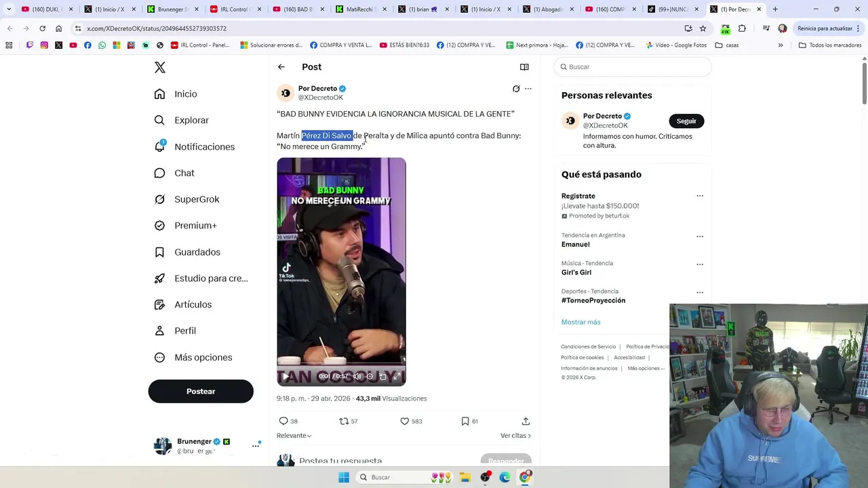Toggle video picture-in-picture mode
This screenshot has height=488, width=868.
(383, 376)
